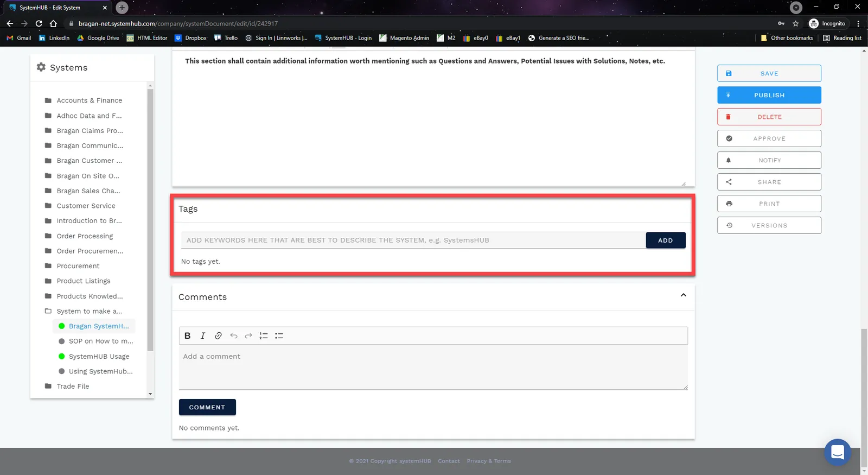Open LinkedIn bookmark
The height and width of the screenshot is (475, 868).
54,38
